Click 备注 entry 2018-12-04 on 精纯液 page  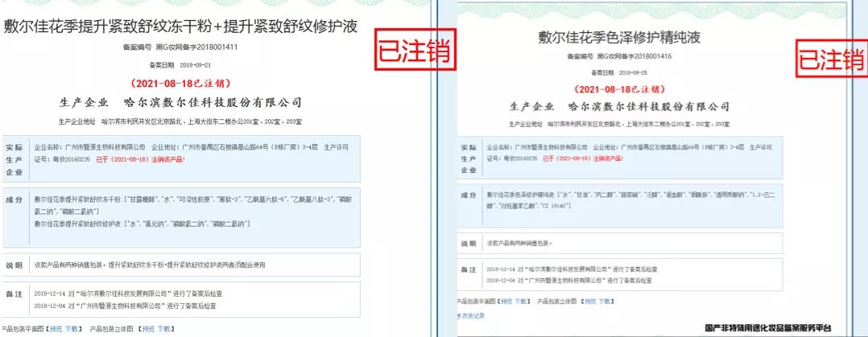tap(569, 281)
